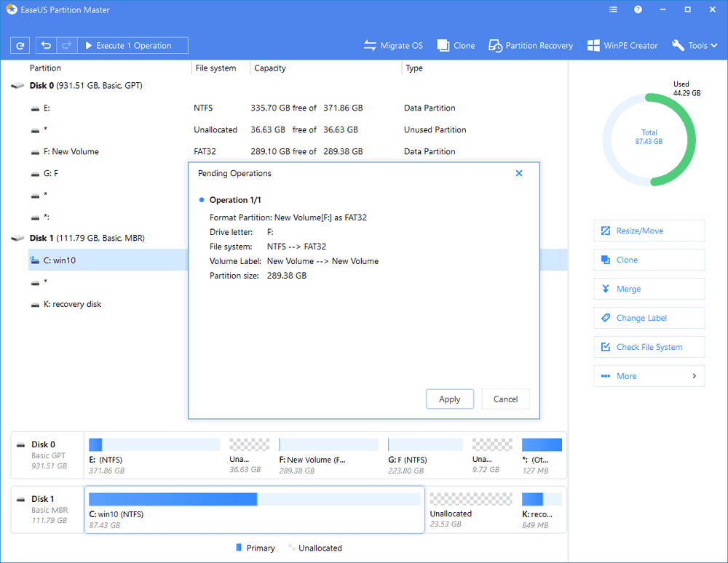Expand the Tools dropdown menu
The width and height of the screenshot is (728, 563).
697,45
